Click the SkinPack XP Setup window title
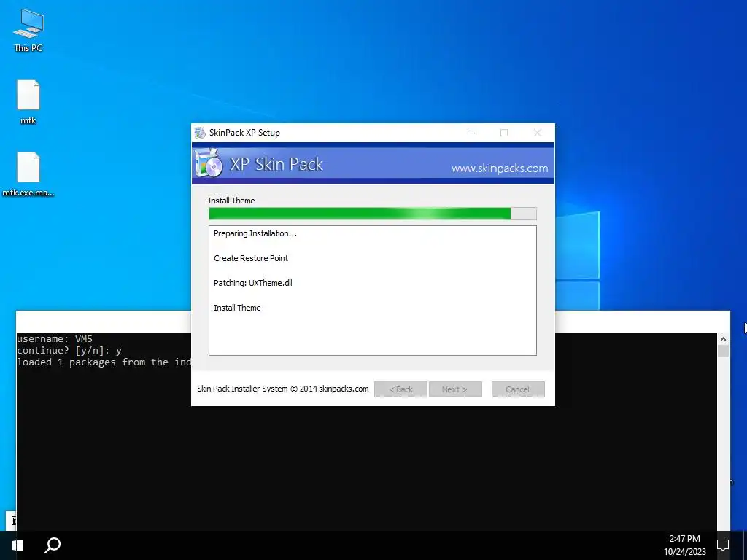 [x=244, y=133]
